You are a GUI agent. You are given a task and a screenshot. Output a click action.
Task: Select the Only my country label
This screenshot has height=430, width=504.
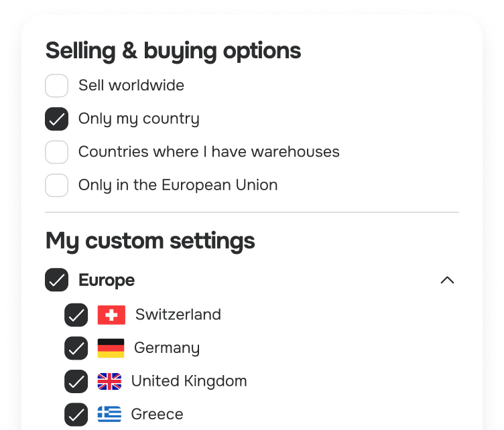pos(139,119)
